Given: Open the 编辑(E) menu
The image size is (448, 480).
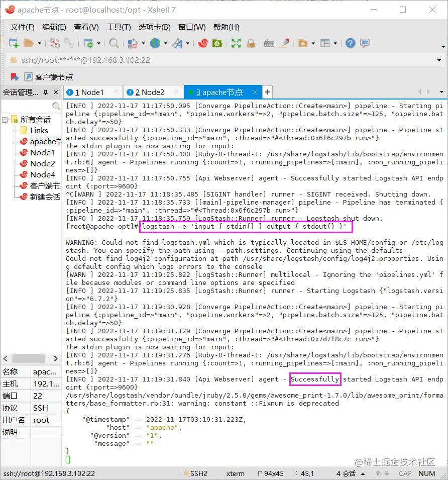Looking at the screenshot, I should (x=54, y=27).
